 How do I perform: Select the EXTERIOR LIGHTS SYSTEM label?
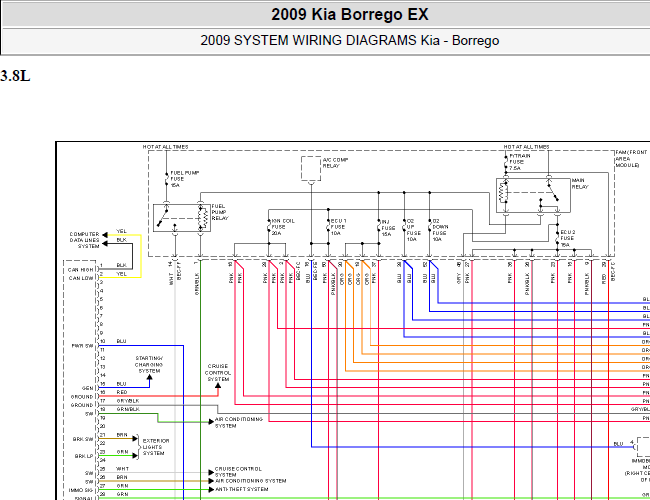pyautogui.click(x=156, y=447)
